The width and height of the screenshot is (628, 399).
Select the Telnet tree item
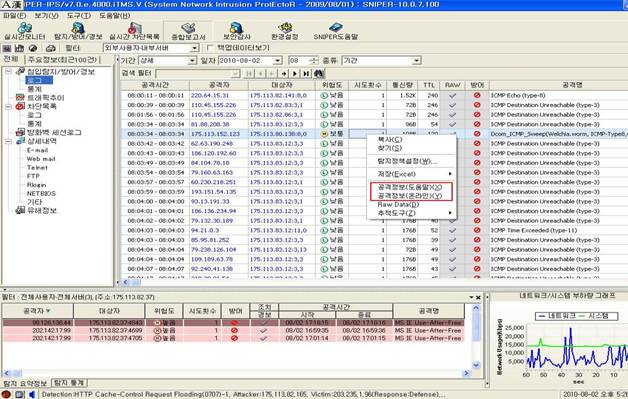pos(37,167)
